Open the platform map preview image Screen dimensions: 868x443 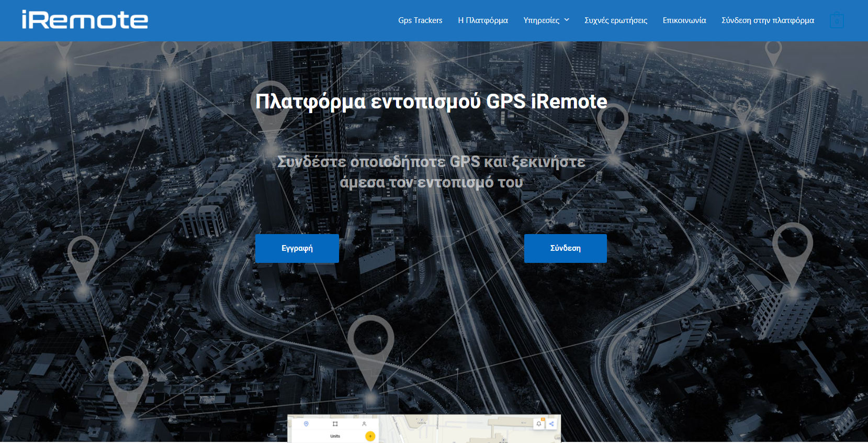tap(424, 429)
